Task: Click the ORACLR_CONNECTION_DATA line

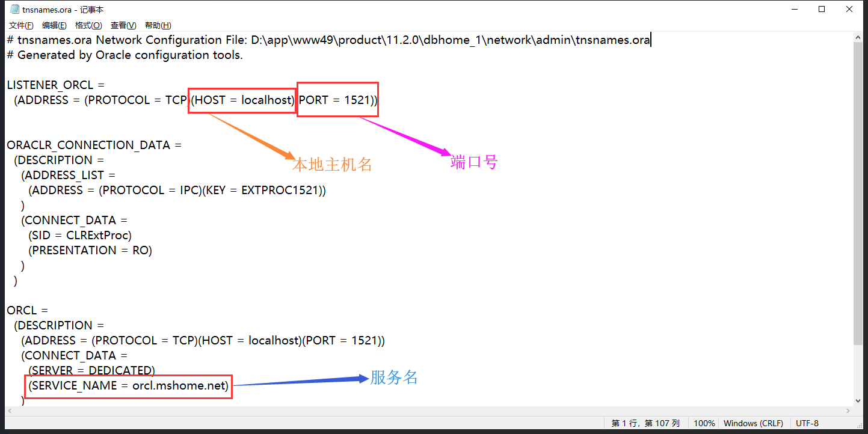Action: tap(94, 144)
